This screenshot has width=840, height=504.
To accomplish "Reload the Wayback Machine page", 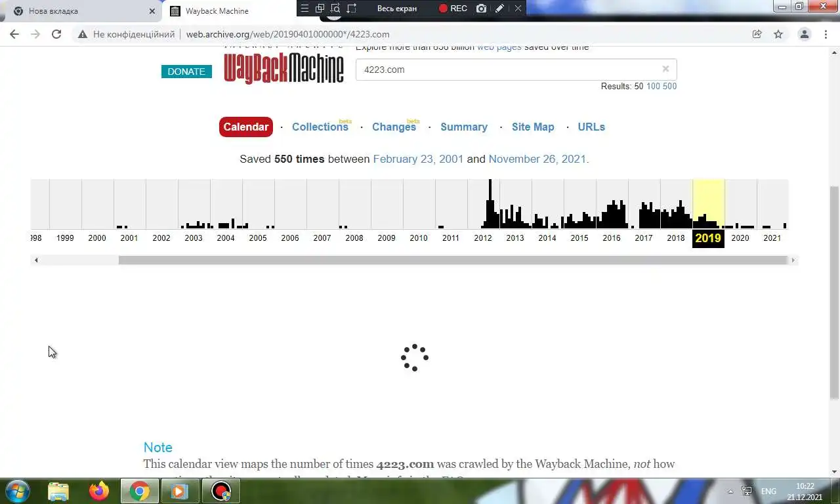I will pyautogui.click(x=56, y=34).
